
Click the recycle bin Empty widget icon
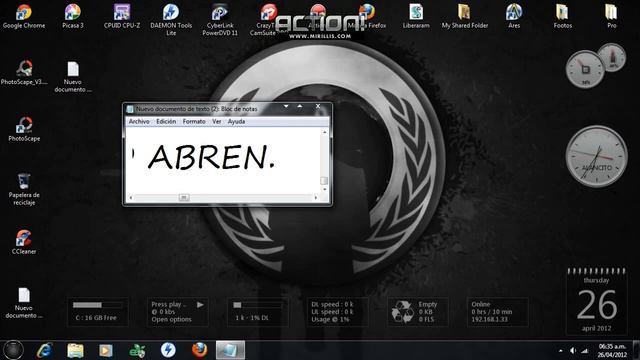402,312
